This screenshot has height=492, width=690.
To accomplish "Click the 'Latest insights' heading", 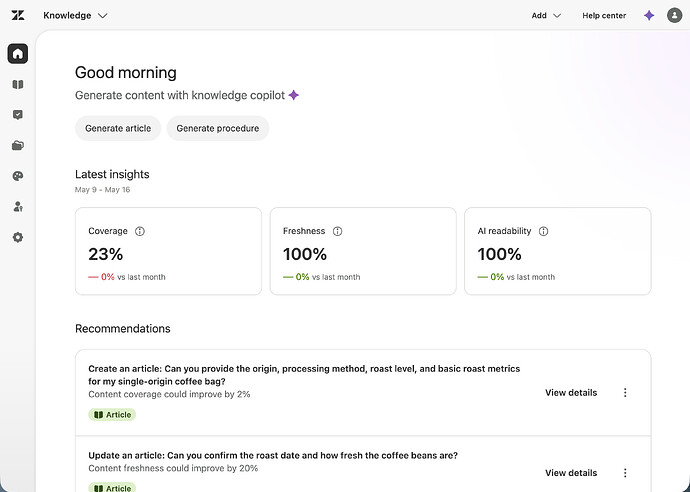I will click(112, 174).
